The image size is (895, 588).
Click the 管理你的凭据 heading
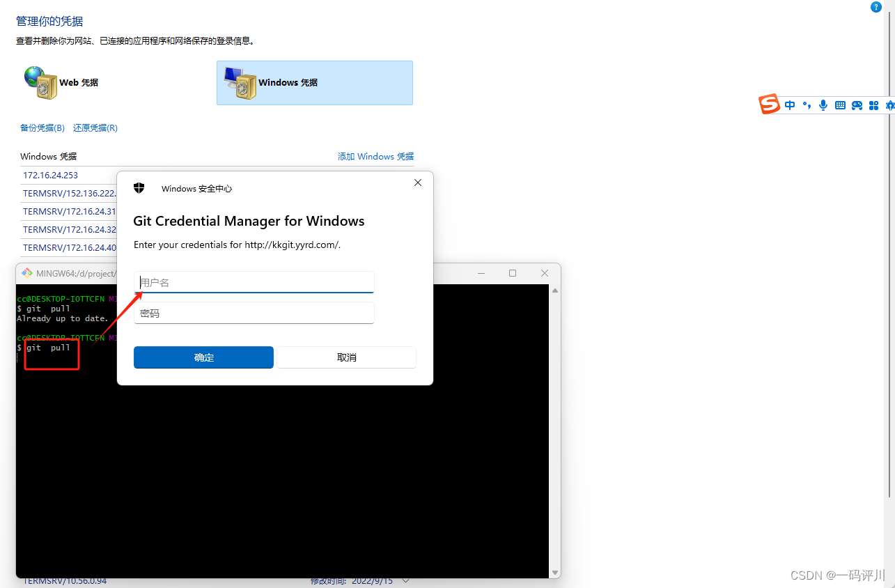[x=49, y=22]
